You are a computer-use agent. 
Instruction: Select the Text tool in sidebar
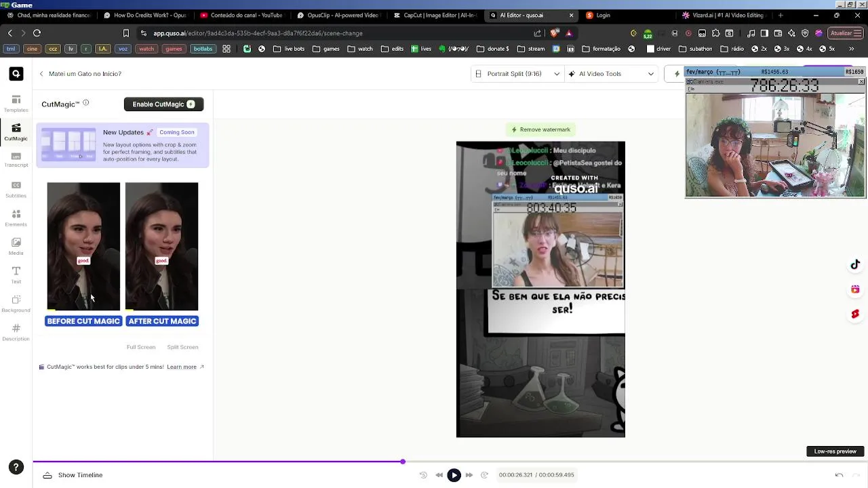(x=16, y=274)
